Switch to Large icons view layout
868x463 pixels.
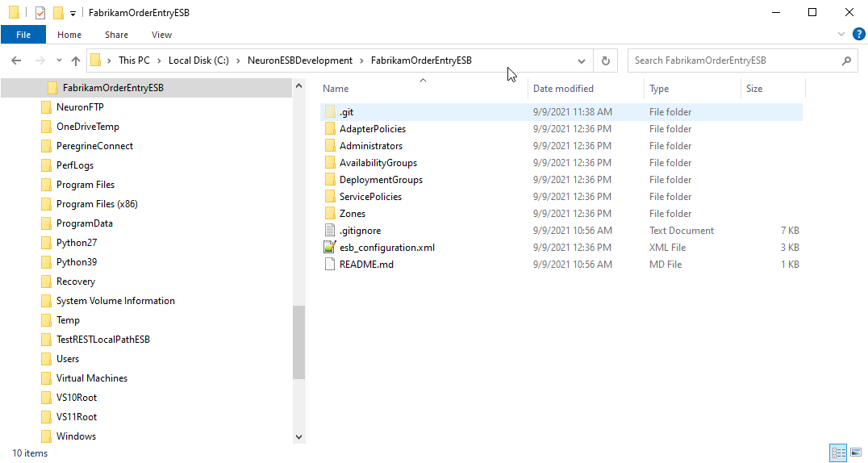pos(856,453)
